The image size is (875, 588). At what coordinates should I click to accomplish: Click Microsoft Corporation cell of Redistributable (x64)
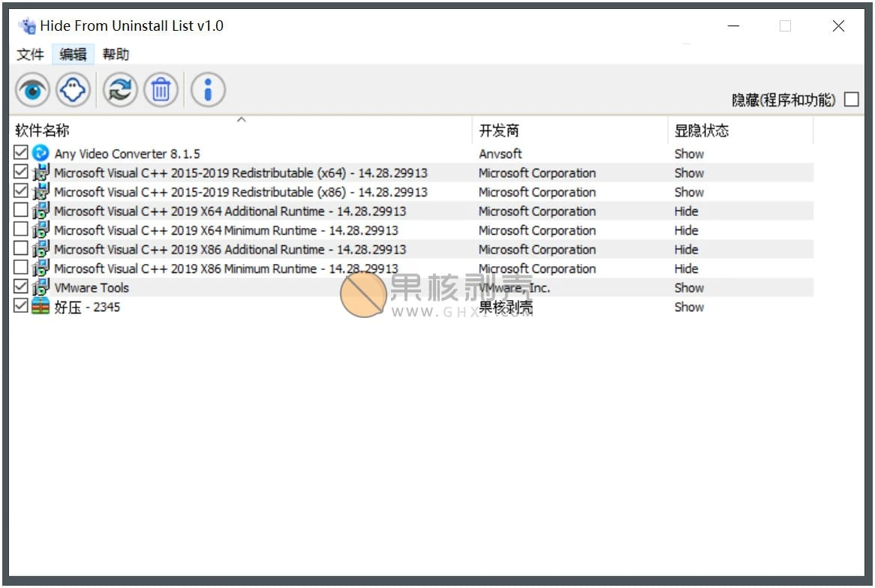tap(537, 173)
